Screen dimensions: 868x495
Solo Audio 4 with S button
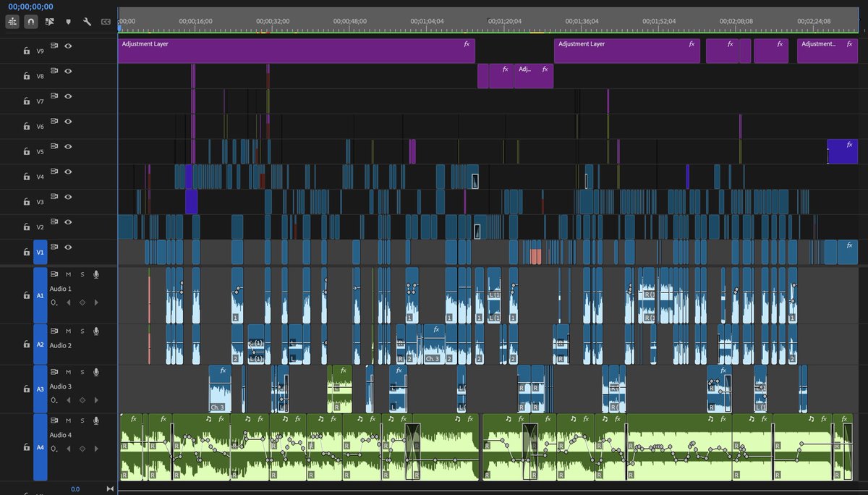(82, 420)
